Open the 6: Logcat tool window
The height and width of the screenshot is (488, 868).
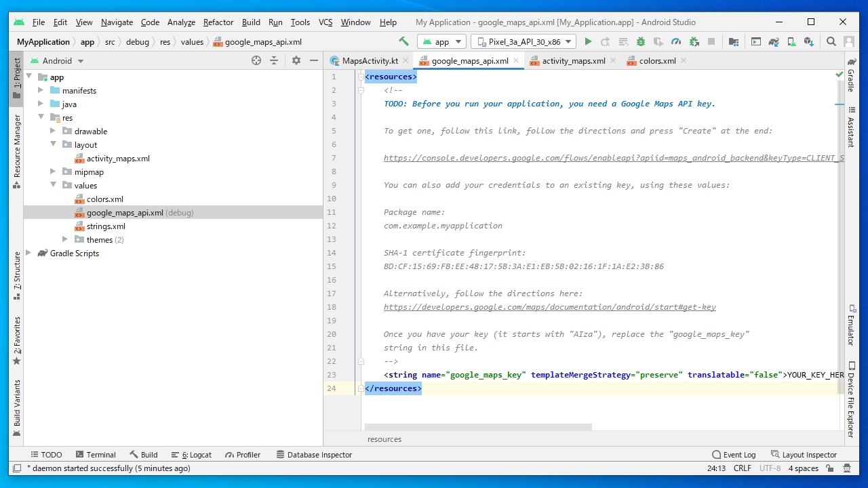coord(191,455)
